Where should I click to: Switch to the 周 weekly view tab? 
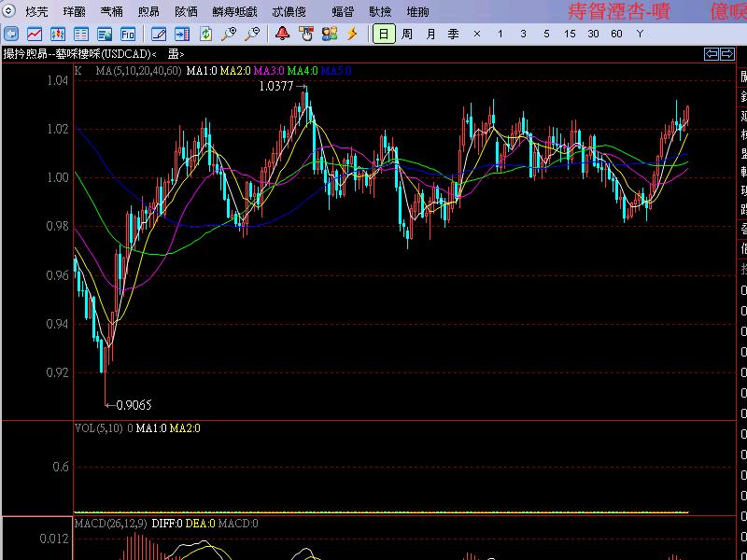[x=408, y=35]
